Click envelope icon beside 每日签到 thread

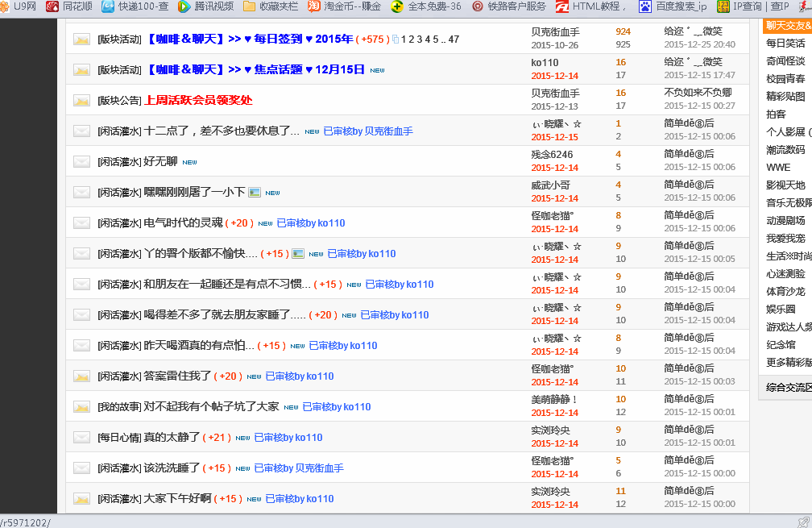pyautogui.click(x=81, y=39)
